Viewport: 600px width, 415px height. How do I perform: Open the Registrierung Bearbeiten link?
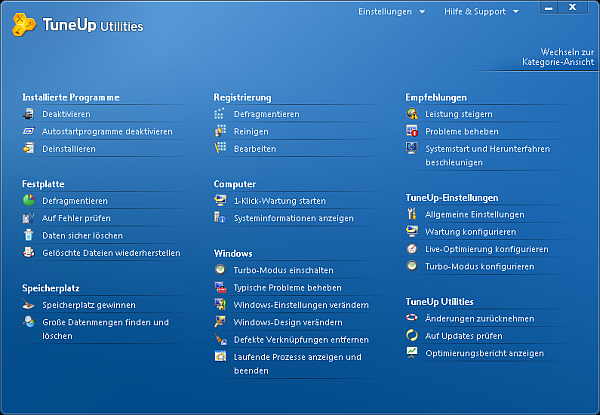coord(255,149)
